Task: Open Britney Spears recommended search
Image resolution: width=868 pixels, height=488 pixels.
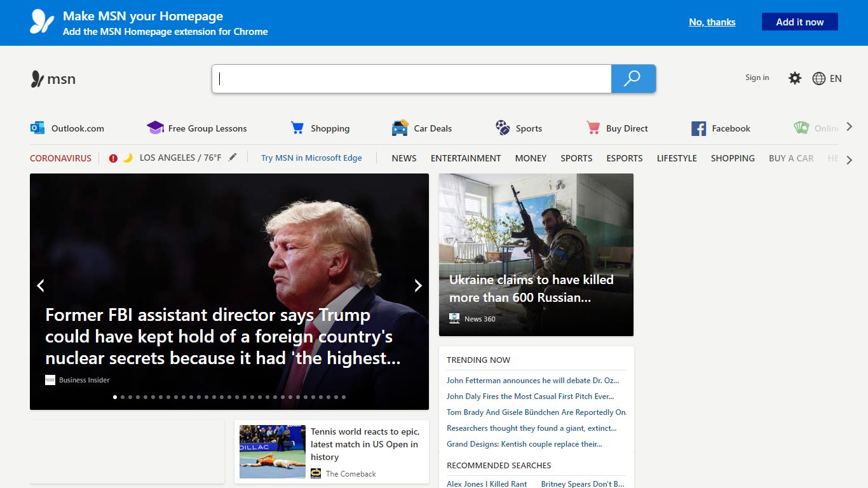Action: tap(582, 484)
